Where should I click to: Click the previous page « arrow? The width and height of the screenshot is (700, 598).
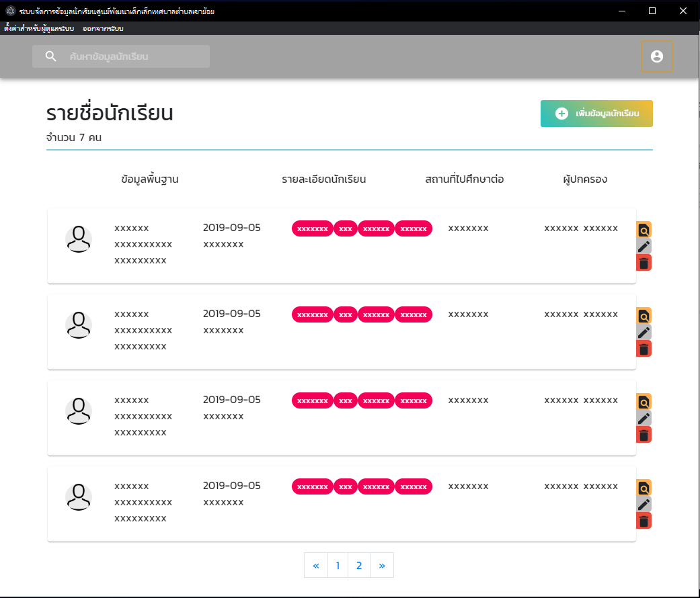pos(316,566)
